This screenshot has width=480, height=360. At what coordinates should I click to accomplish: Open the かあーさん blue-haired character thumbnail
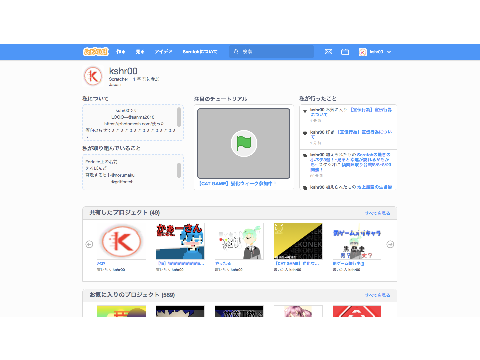pos(180,241)
